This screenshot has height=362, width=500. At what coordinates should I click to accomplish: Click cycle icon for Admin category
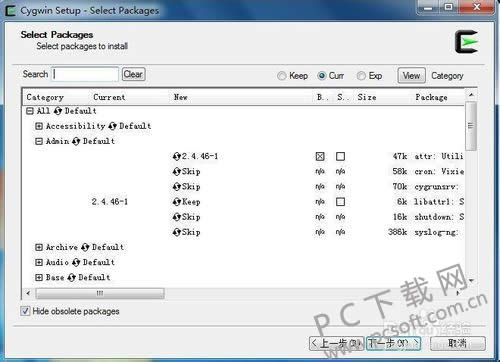coord(76,141)
